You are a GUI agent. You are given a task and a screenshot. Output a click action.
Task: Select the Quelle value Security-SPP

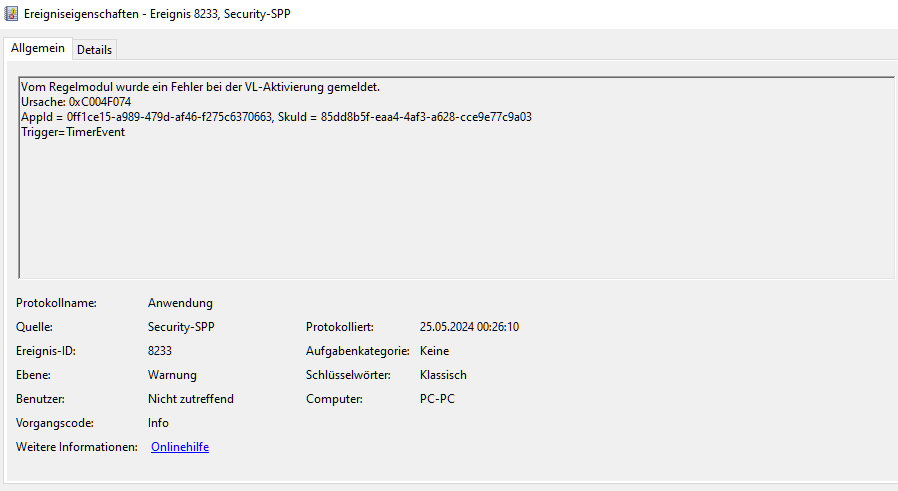181,327
